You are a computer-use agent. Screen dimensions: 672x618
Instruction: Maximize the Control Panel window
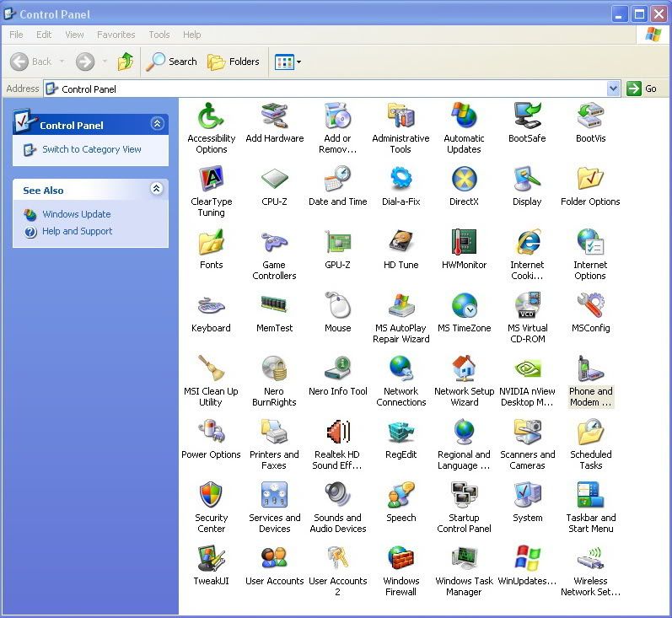pos(639,14)
